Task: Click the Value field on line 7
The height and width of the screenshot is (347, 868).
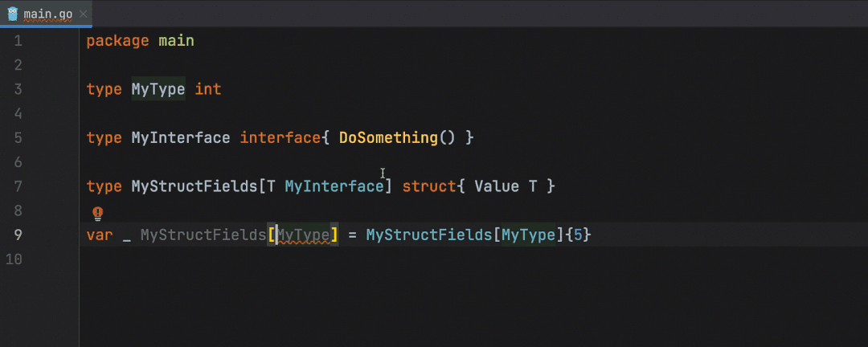Action: click(x=497, y=186)
